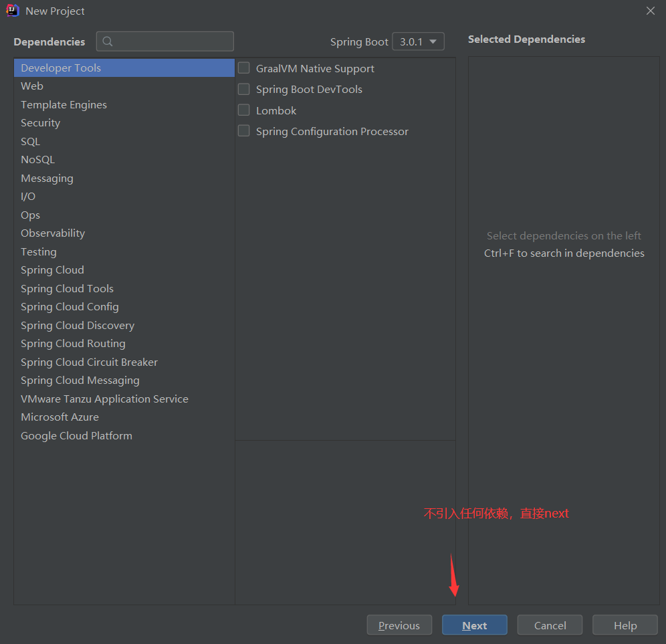666x644 pixels.
Task: Open the Ops category
Action: [x=124, y=215]
